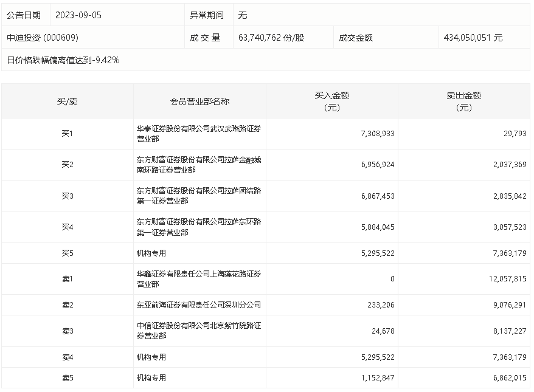The height and width of the screenshot is (392, 534).
Task: Click 买5 row sell amount 7,363,179
Action: [510, 253]
